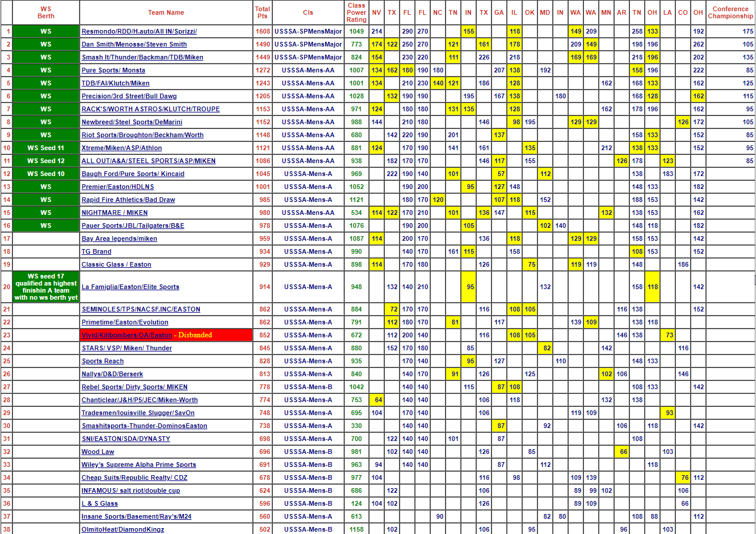Click the NV tournament column header
The height and width of the screenshot is (534, 756).
pos(377,12)
